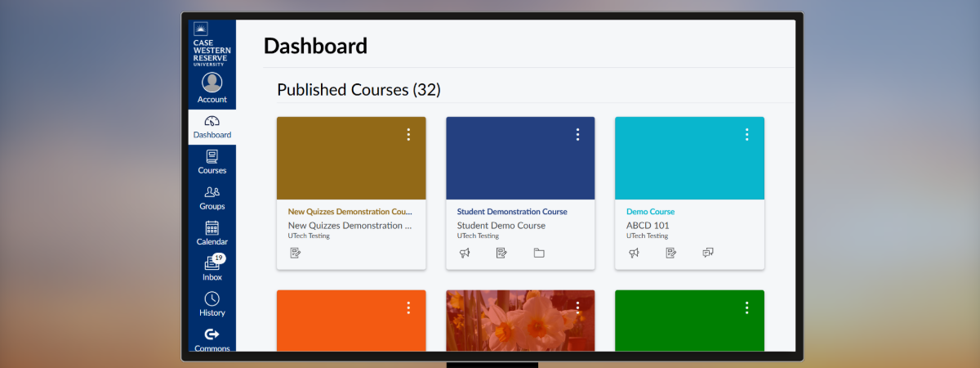Open options menu on Student Demonstration Course card
The height and width of the screenshot is (368, 980).
tap(577, 134)
